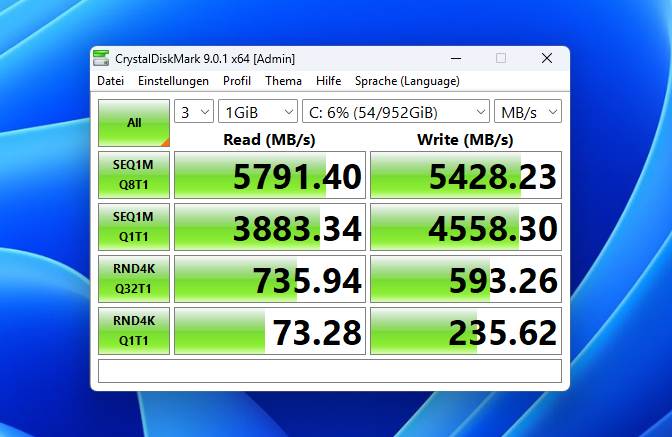This screenshot has width=672, height=437.
Task: Select the 593.26 write result
Action: point(466,279)
